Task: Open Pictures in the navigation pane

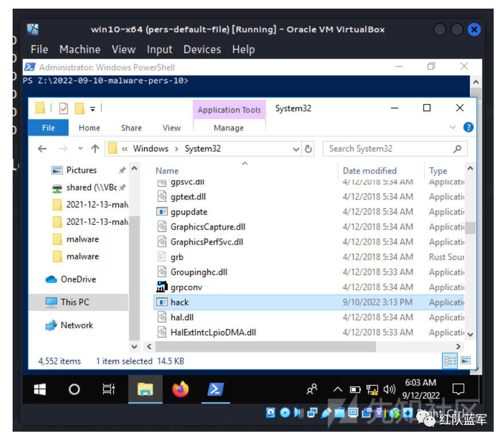Action: coord(81,170)
